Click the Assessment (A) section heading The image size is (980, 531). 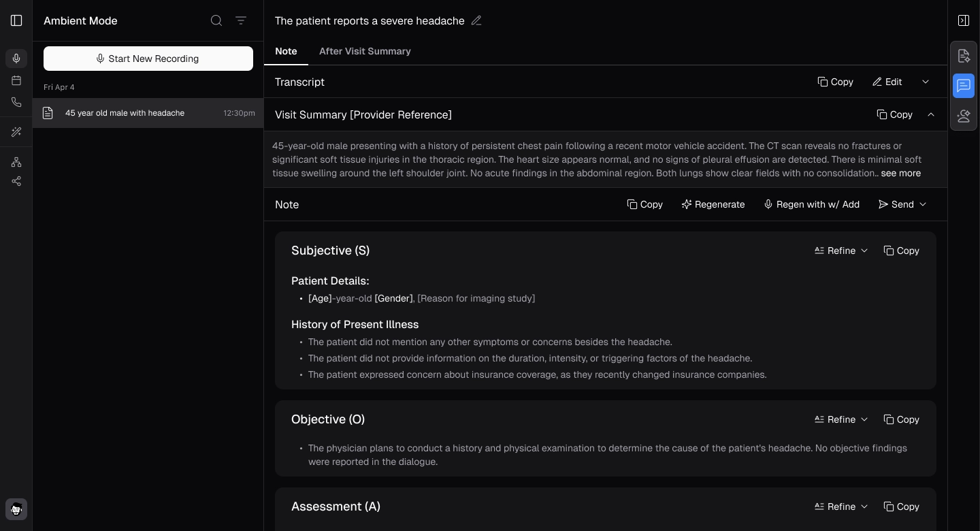pos(336,506)
